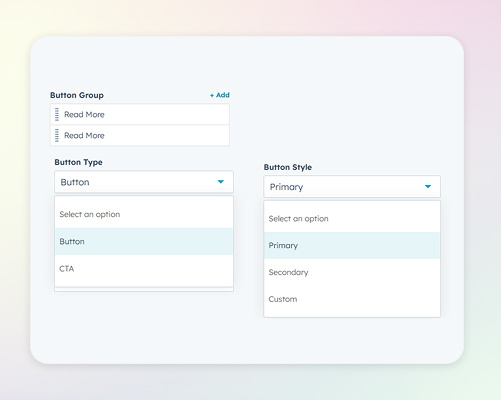Click the + Add link in Button Group

pyautogui.click(x=220, y=95)
